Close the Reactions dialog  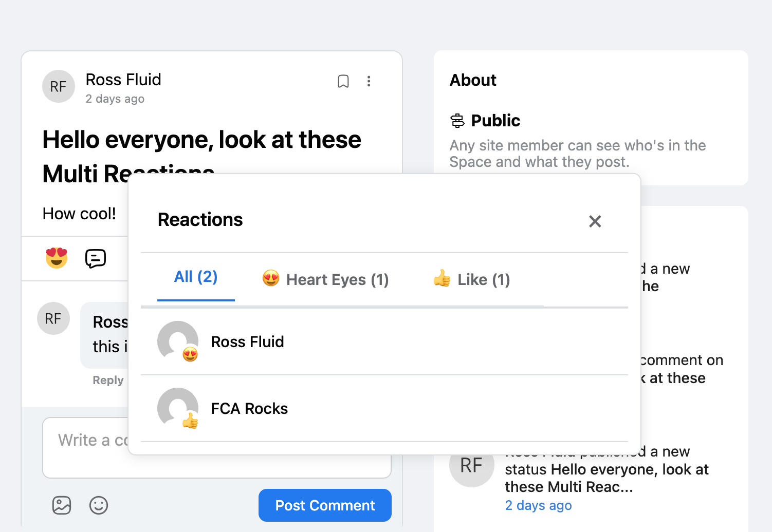[x=595, y=221]
